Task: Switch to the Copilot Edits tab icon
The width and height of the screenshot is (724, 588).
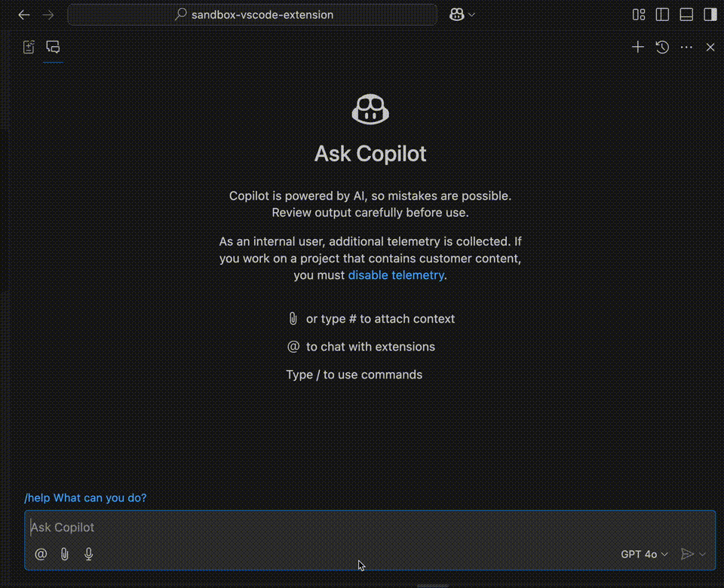Action: [29, 47]
